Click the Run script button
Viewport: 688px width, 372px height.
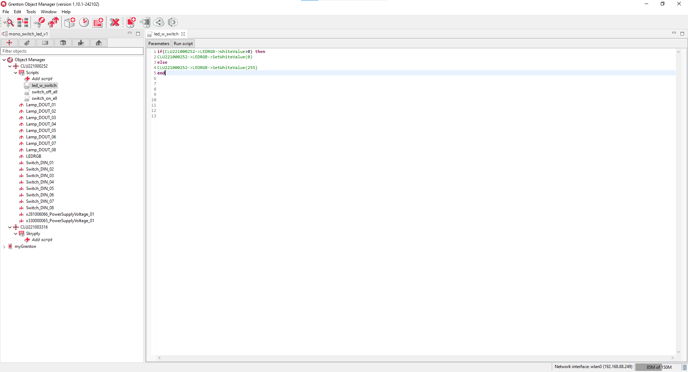click(x=183, y=43)
